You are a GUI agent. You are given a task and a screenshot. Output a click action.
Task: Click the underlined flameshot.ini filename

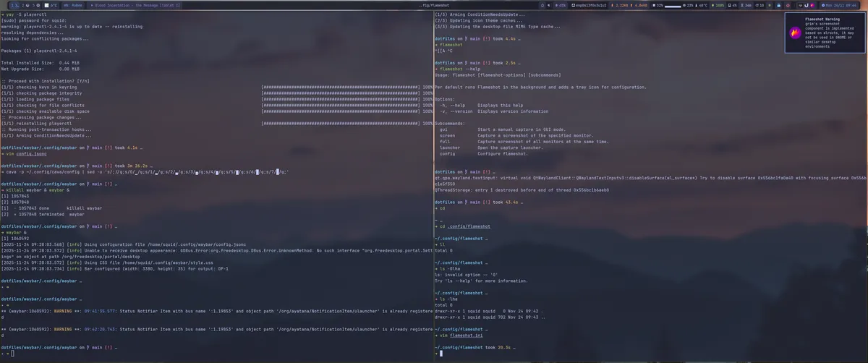(x=459, y=336)
